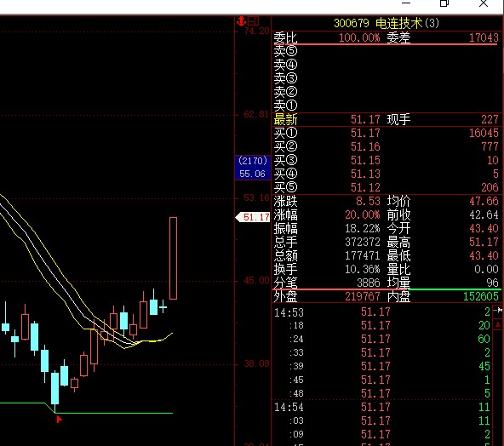This screenshot has height=446, width=504.
Task: Click the 前收 value 42.64
Action: tap(484, 214)
